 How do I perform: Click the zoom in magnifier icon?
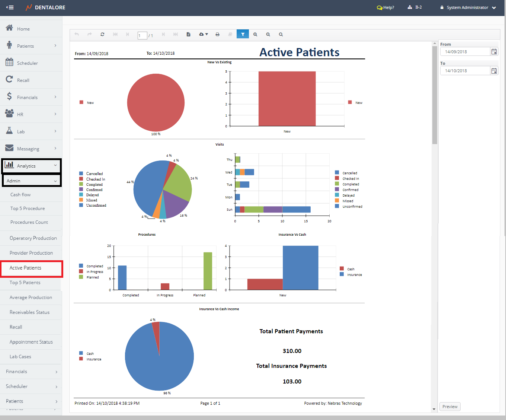click(255, 34)
